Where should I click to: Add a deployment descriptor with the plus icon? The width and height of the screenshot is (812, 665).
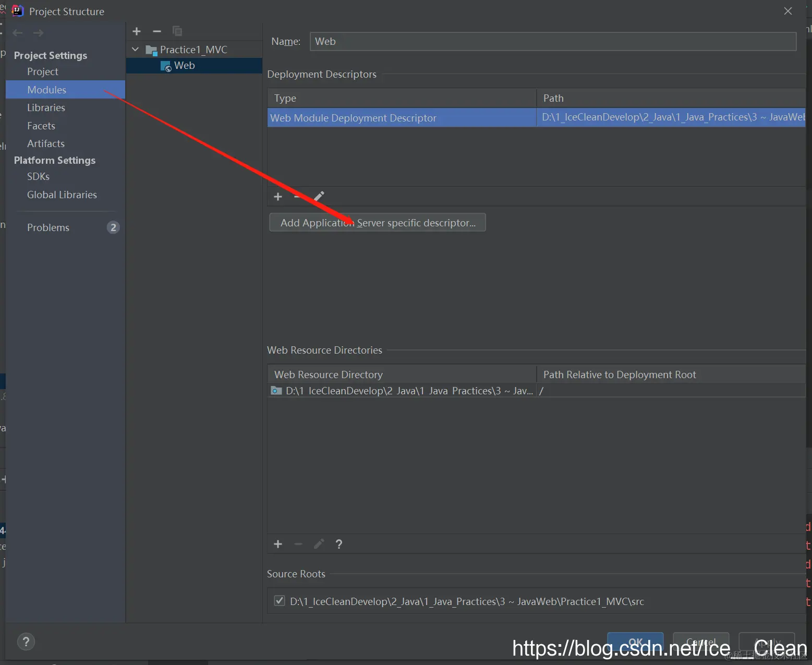[x=278, y=197]
